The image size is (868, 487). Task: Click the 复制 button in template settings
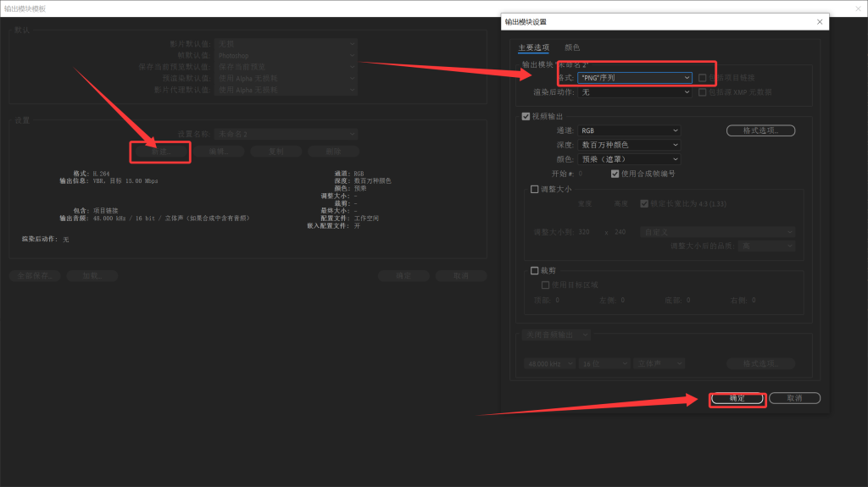[x=275, y=152]
